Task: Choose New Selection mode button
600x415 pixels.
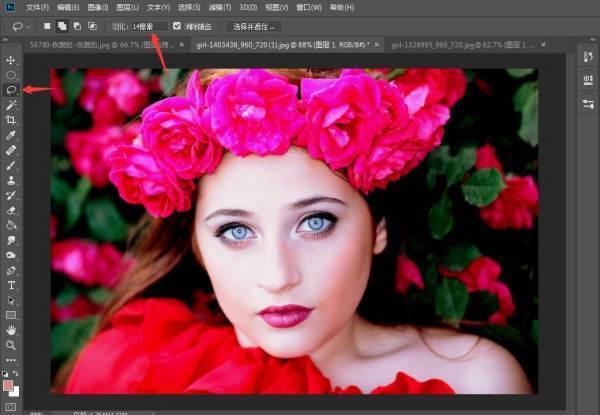Action: coord(47,26)
